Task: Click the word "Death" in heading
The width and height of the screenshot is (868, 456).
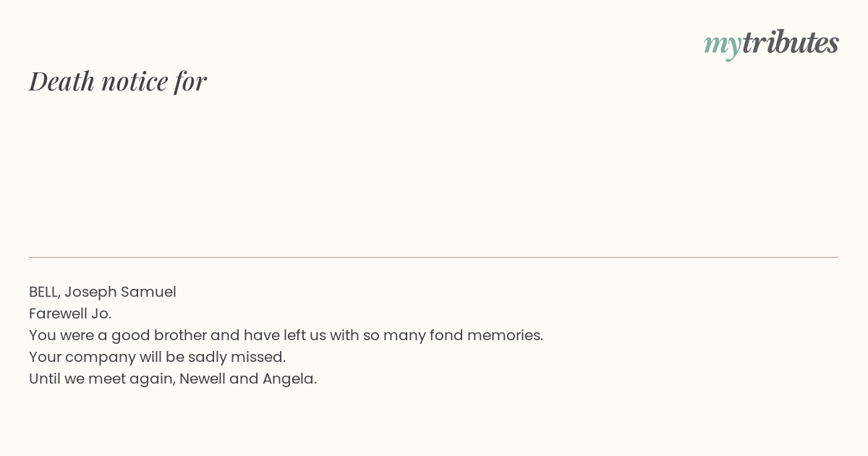Action: tap(61, 81)
